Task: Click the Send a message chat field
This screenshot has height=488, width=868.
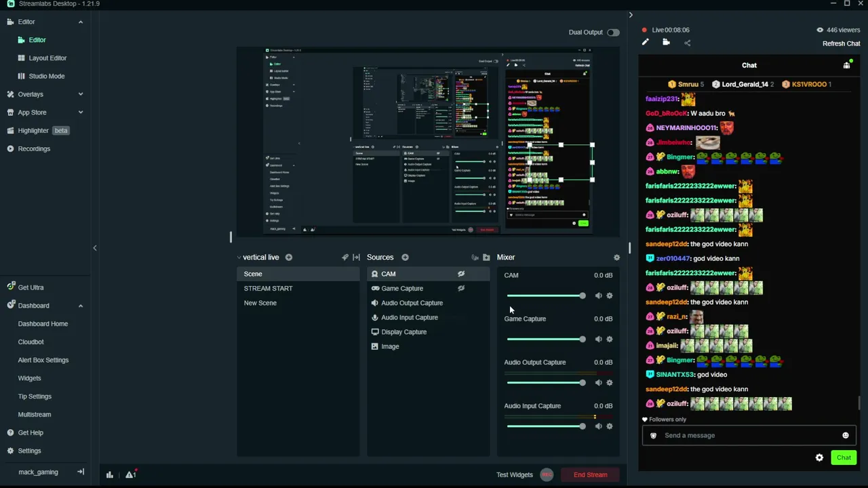Action: [749, 435]
